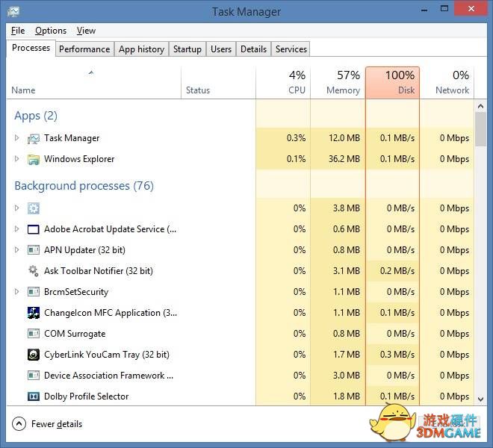Open the File menu
Image resolution: width=493 pixels, height=448 pixels.
coord(18,31)
